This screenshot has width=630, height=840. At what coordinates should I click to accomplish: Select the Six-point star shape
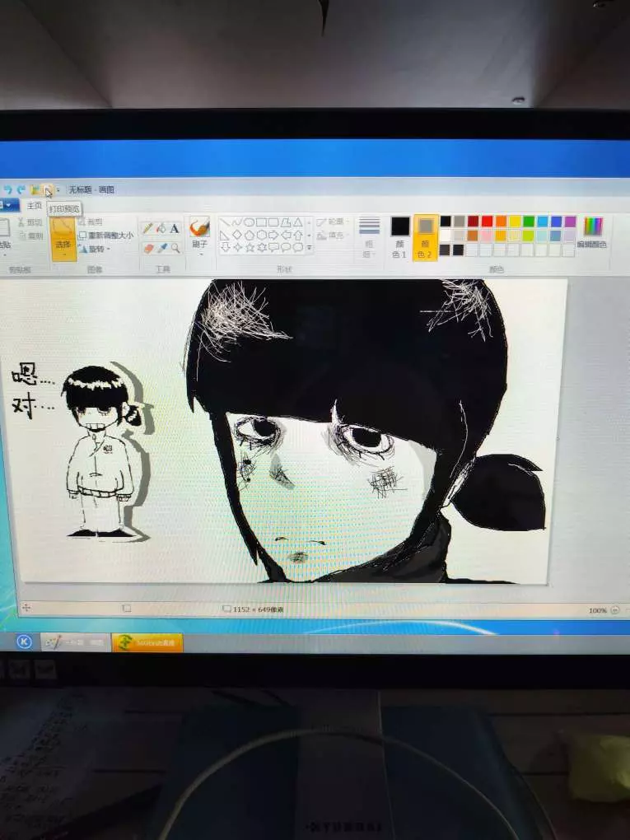[x=262, y=248]
